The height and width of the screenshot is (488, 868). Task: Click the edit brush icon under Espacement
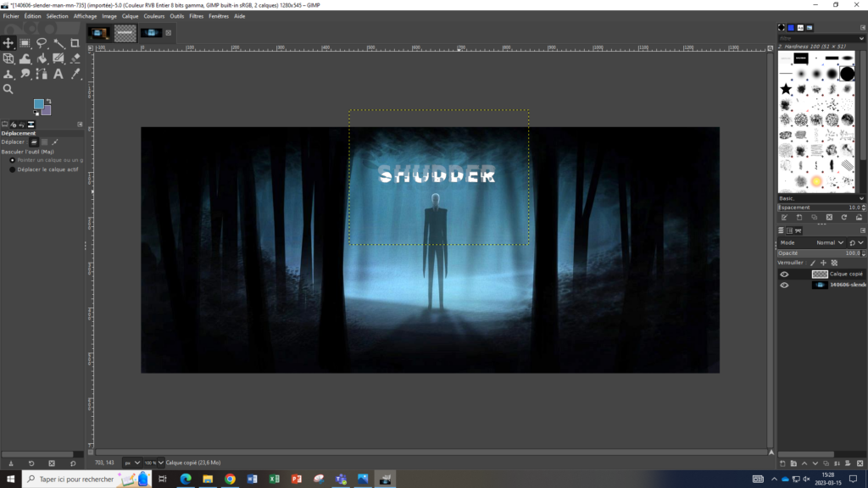coord(784,218)
